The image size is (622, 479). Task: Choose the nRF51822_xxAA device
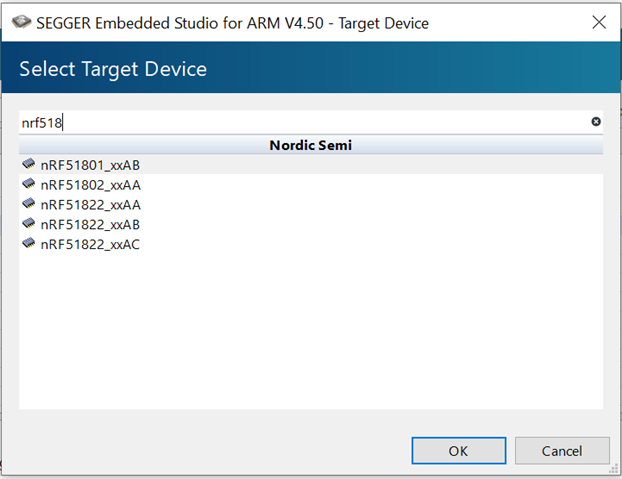311,204
